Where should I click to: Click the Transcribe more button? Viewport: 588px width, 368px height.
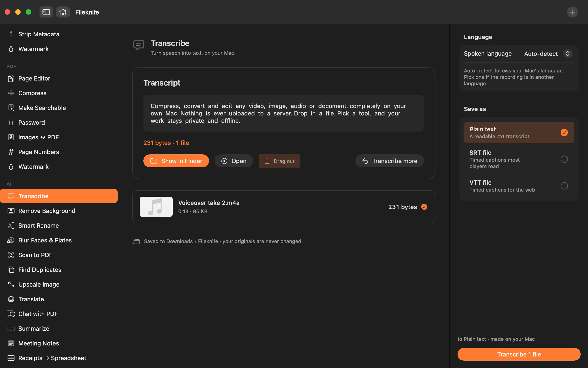click(390, 161)
